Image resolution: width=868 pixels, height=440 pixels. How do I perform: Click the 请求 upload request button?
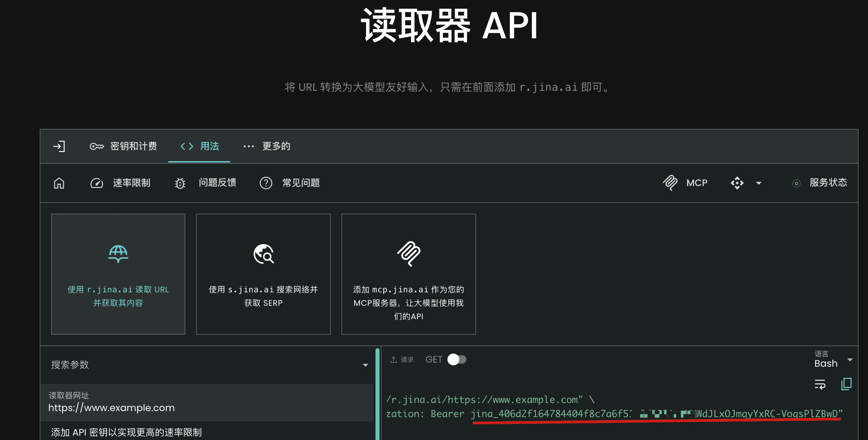pyautogui.click(x=402, y=360)
